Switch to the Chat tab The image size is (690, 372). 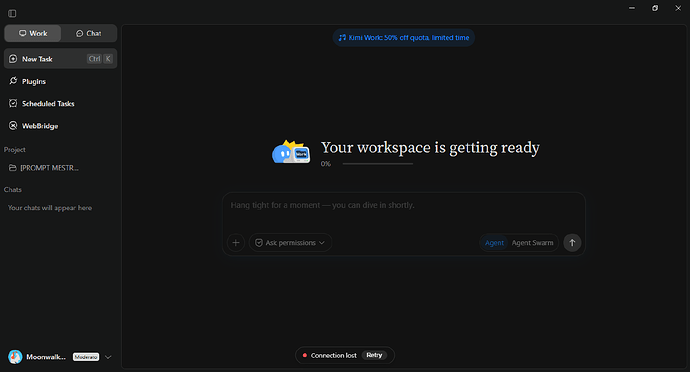(x=88, y=33)
